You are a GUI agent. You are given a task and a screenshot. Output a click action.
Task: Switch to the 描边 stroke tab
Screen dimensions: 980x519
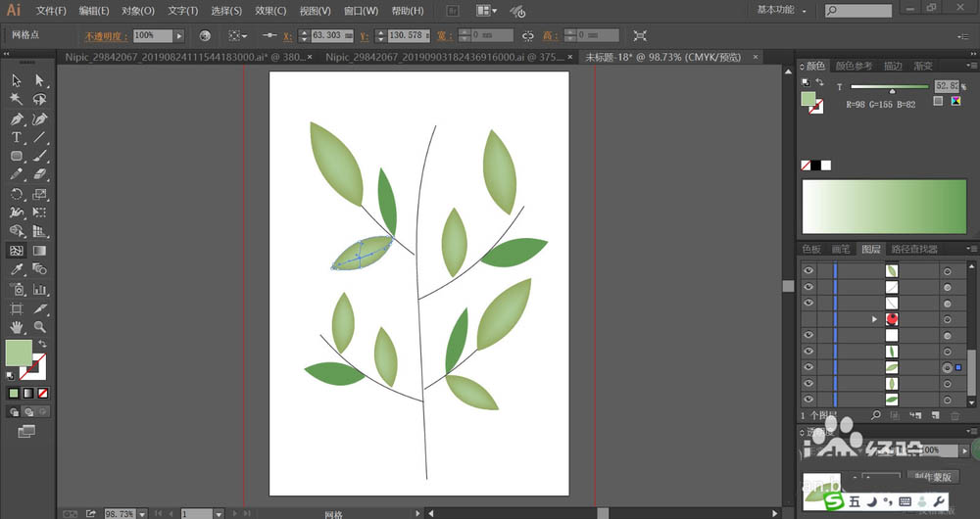893,66
